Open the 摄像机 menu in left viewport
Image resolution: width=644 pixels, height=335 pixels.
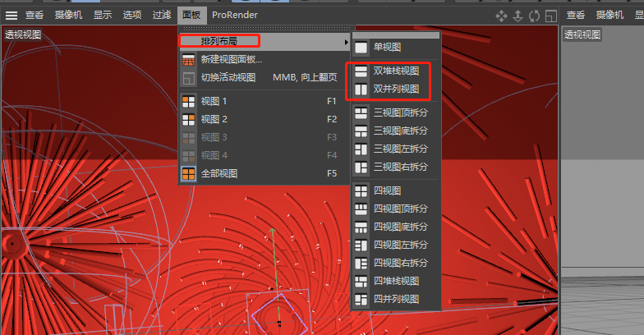pos(69,15)
